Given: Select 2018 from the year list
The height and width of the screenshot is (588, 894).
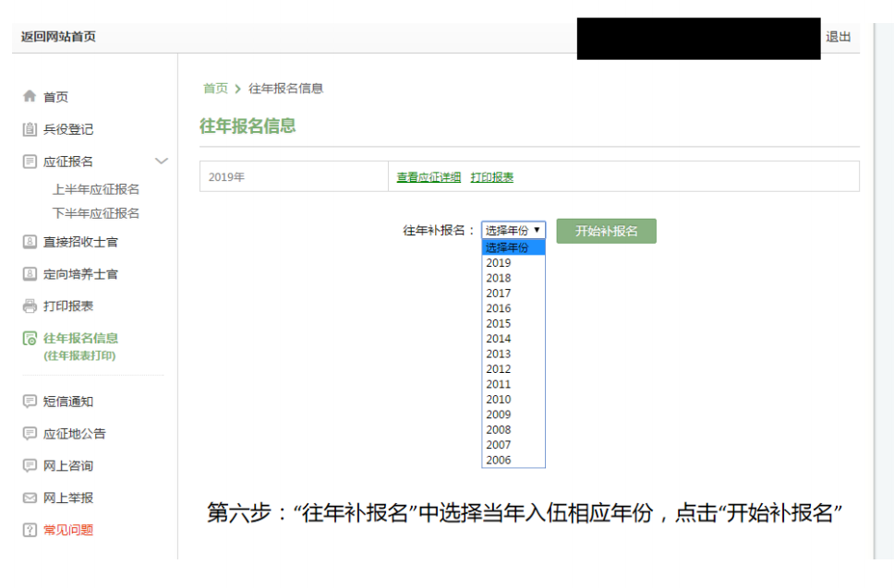Looking at the screenshot, I should pos(513,278).
